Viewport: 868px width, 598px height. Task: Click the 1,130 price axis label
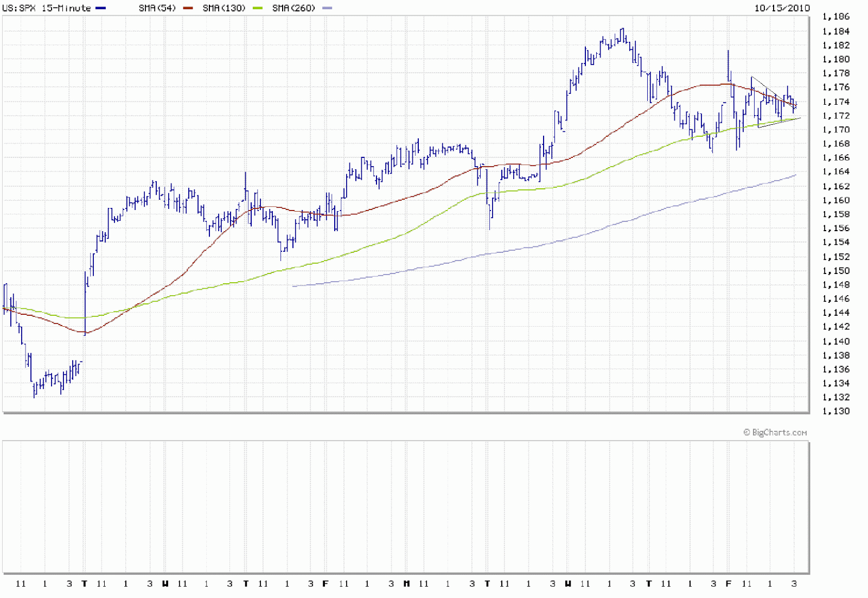(x=836, y=411)
